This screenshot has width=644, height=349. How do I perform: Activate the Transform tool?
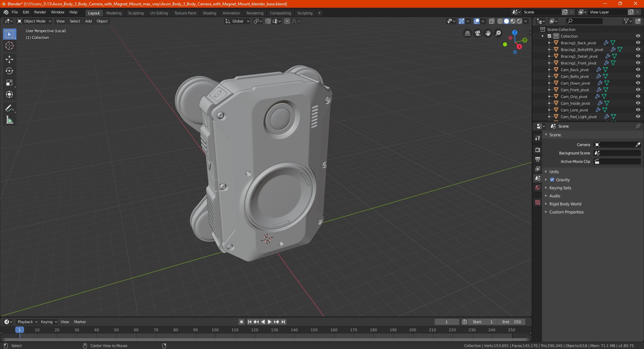pyautogui.click(x=9, y=95)
